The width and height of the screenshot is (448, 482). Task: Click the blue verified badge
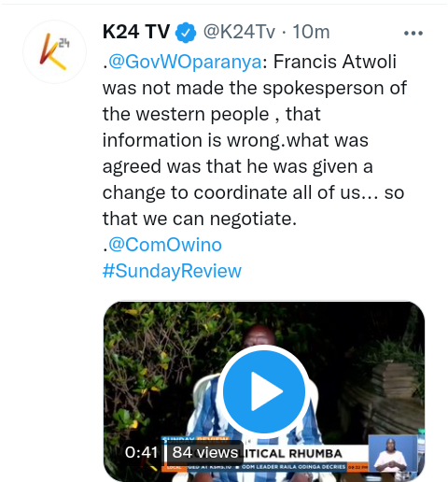click(x=186, y=32)
